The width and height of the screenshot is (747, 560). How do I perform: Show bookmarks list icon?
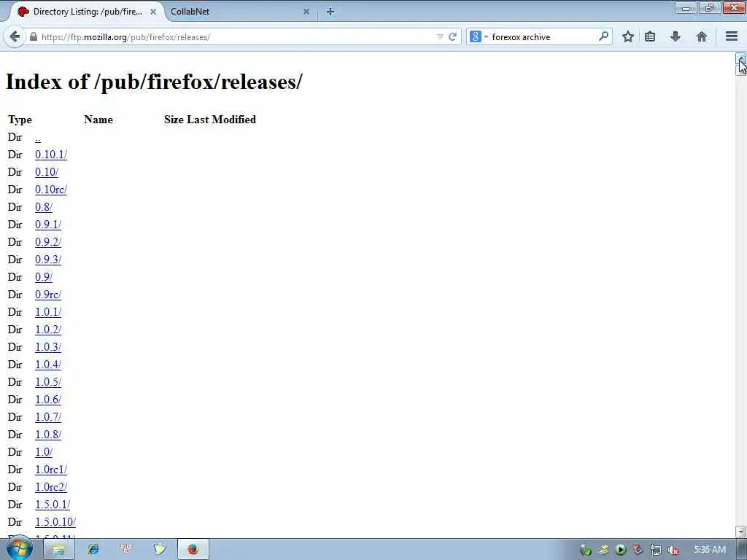[x=650, y=36]
